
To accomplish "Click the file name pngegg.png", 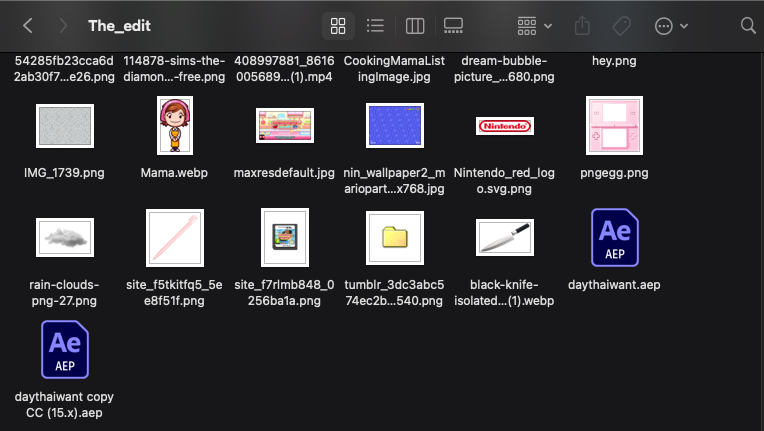I will click(614, 173).
